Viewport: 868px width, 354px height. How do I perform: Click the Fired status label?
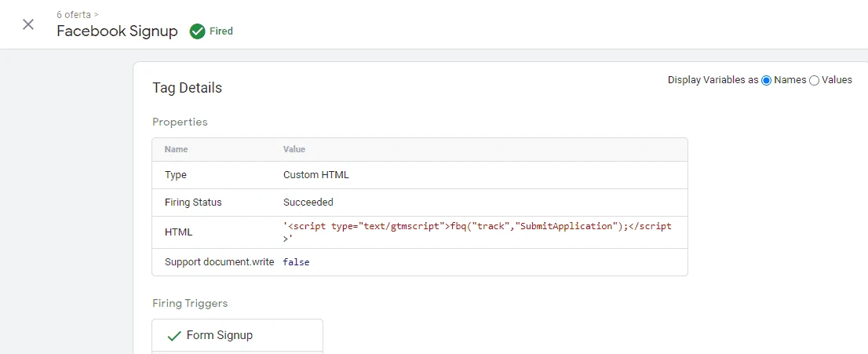221,31
